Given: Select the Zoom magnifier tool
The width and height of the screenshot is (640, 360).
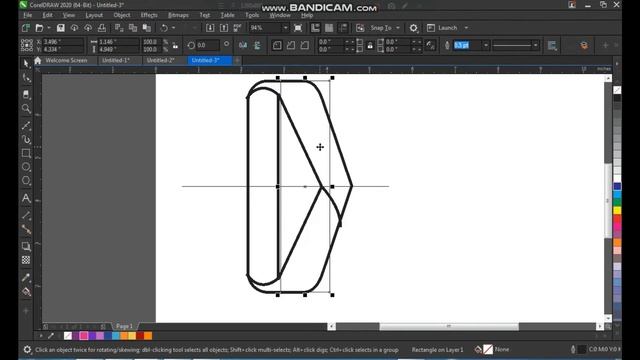Looking at the screenshot, I should click(26, 109).
